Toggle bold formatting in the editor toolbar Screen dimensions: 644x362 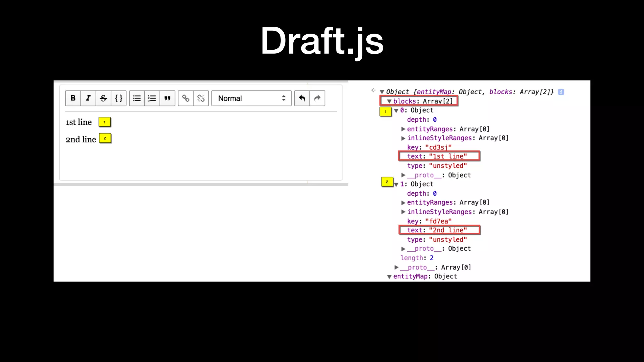pos(73,98)
